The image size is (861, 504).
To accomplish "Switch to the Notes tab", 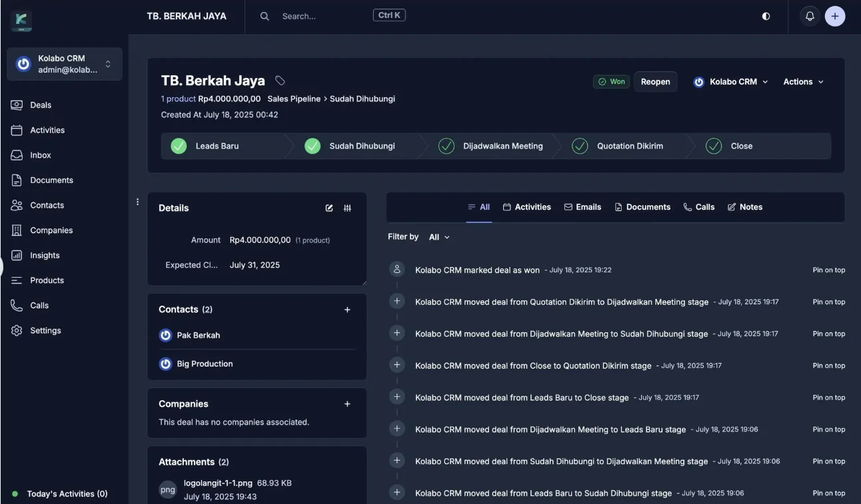I will pos(744,207).
